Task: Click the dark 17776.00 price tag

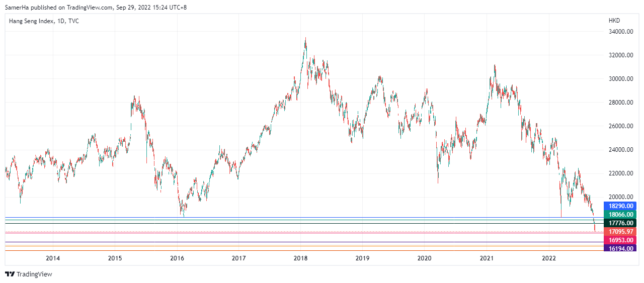Action: tap(622, 223)
